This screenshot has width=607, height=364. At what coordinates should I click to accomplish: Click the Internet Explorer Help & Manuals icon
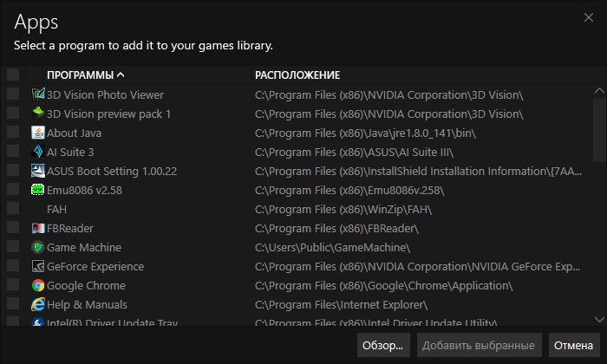point(38,304)
